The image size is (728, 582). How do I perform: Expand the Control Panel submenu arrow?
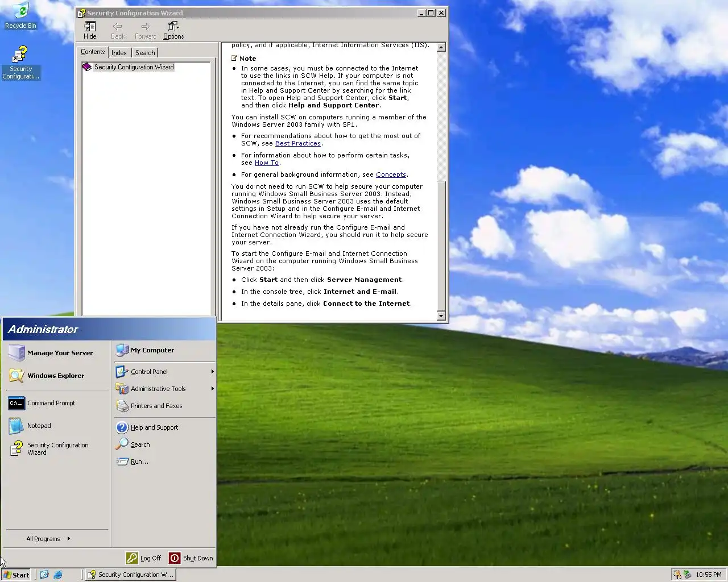click(212, 372)
